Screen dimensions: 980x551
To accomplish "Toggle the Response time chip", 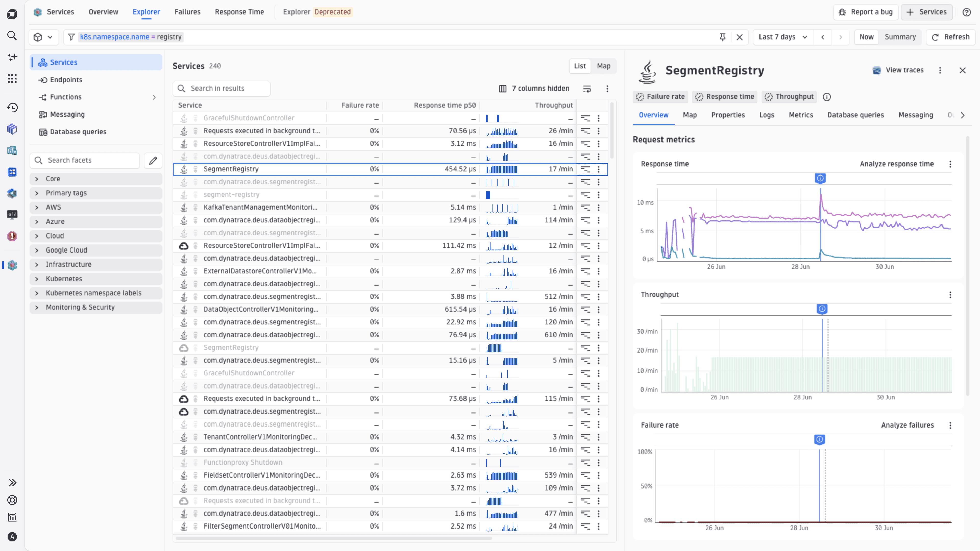I will pos(725,97).
